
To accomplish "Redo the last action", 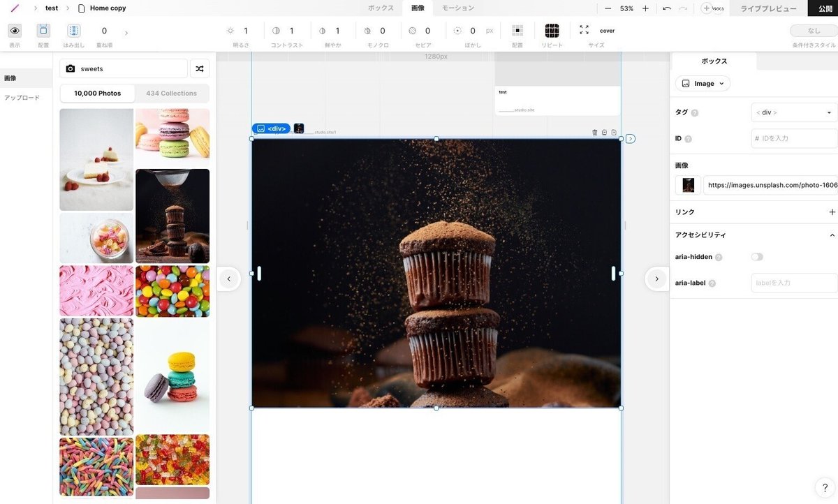I will click(683, 8).
